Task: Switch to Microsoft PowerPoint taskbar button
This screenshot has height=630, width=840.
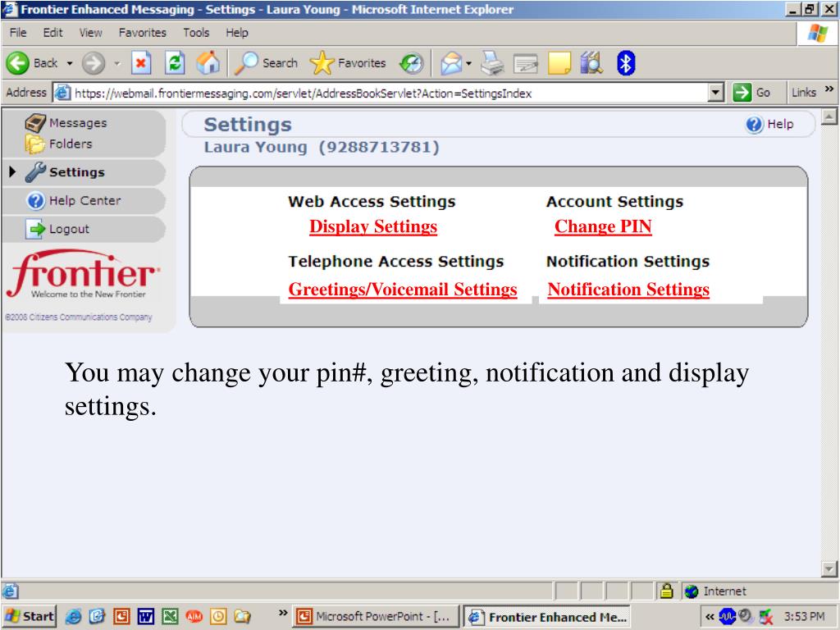Action: pos(376,617)
